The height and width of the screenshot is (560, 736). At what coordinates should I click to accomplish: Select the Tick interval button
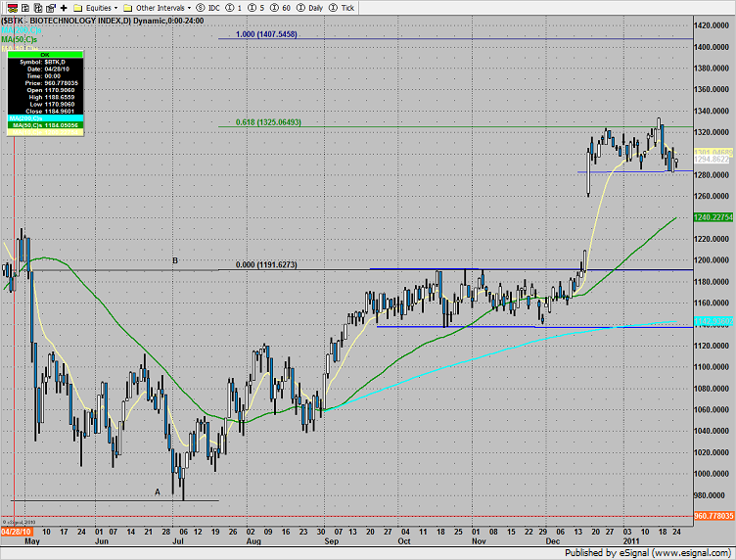pos(339,7)
